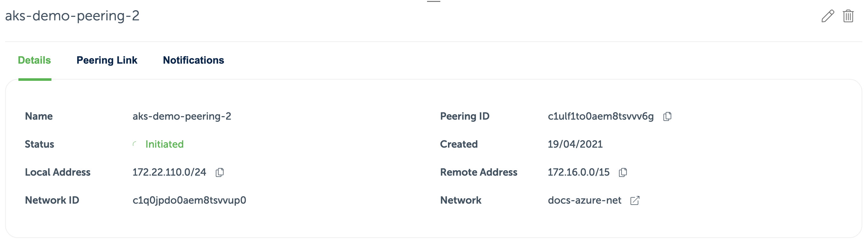
Task: Click the drag handle at top center
Action: point(433,1)
